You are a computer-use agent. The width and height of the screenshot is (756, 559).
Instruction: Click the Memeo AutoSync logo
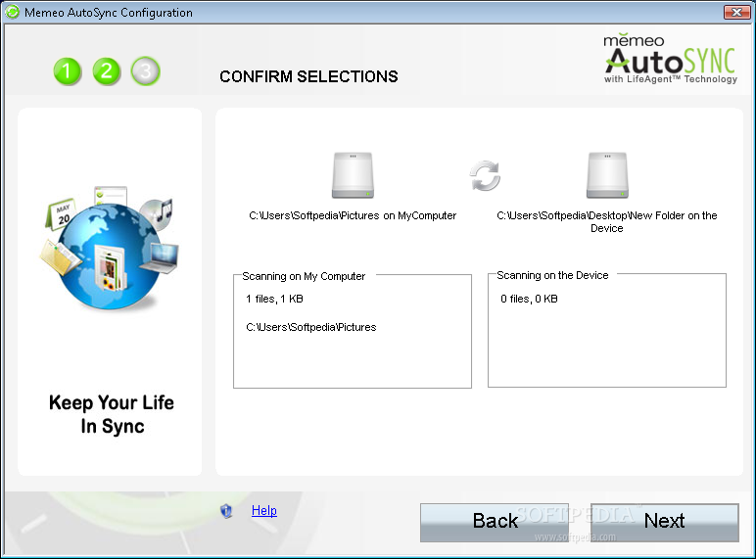point(670,59)
